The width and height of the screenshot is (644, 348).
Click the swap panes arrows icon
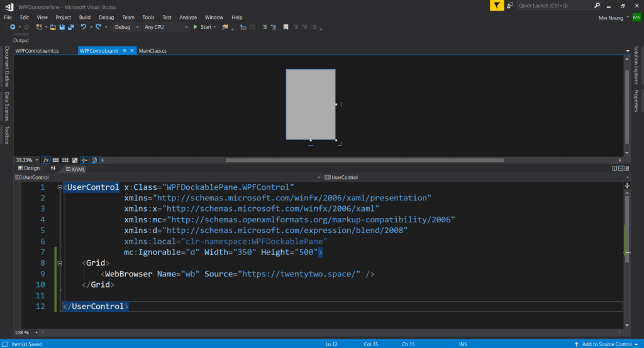coord(53,168)
